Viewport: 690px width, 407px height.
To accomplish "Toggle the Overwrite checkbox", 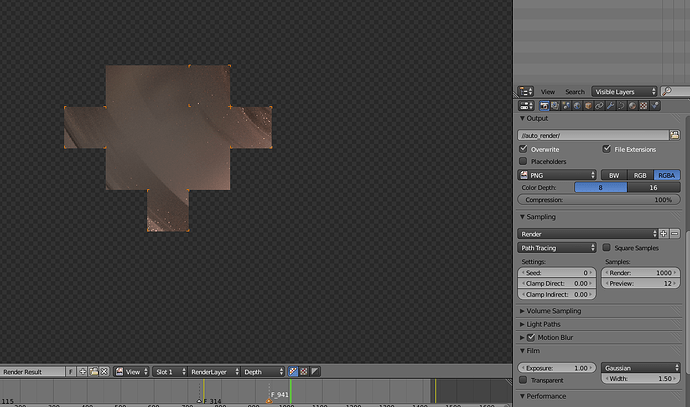I will [523, 149].
